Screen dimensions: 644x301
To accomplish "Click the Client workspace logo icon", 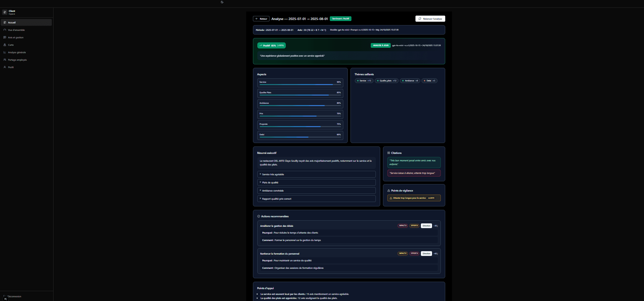I will click(5, 12).
